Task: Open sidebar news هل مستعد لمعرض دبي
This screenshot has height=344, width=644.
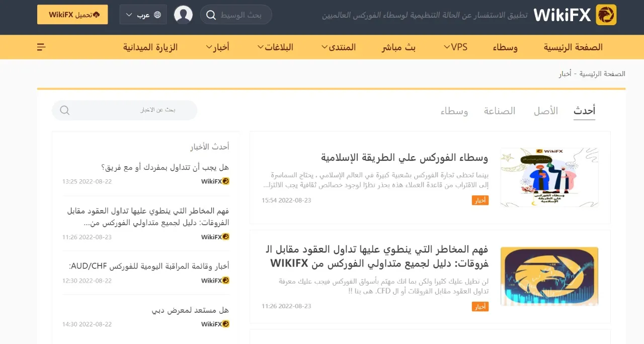Action: [190, 310]
